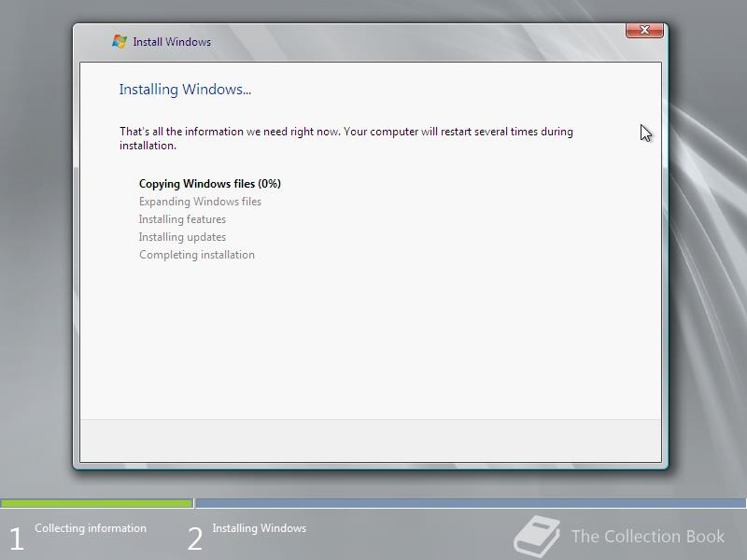Close the Install Windows dialog

pyautogui.click(x=644, y=30)
